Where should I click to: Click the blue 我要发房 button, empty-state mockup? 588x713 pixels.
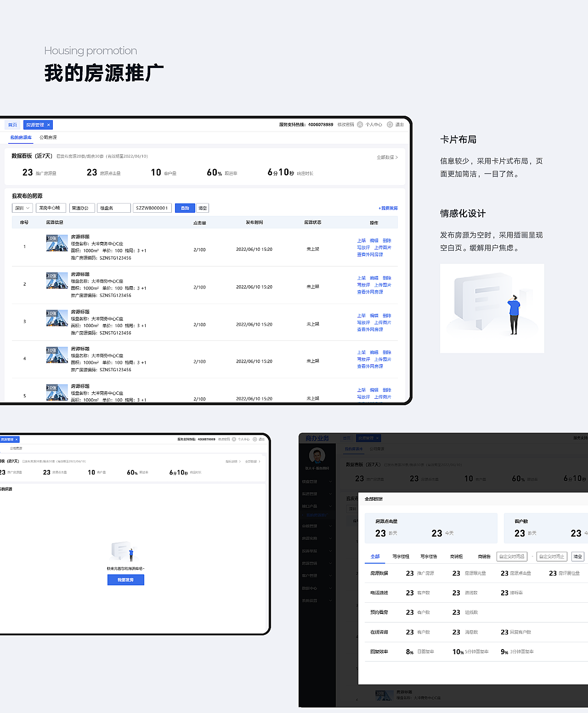(126, 580)
